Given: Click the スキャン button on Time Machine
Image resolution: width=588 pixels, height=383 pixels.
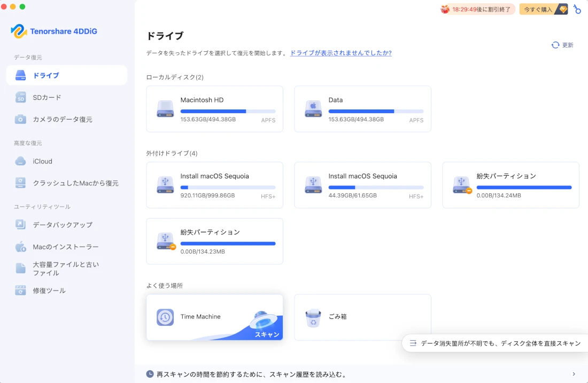Looking at the screenshot, I should tap(267, 334).
